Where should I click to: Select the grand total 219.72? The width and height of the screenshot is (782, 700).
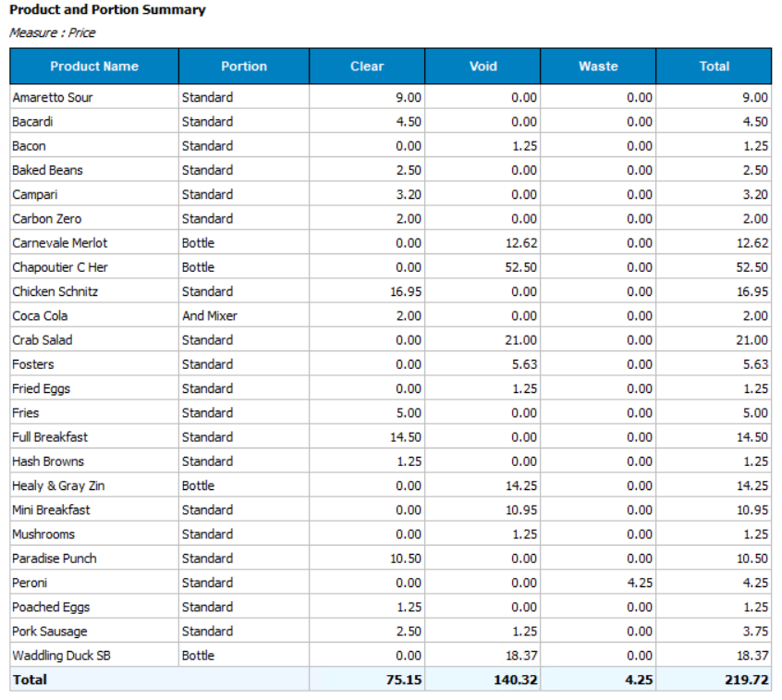(x=747, y=680)
